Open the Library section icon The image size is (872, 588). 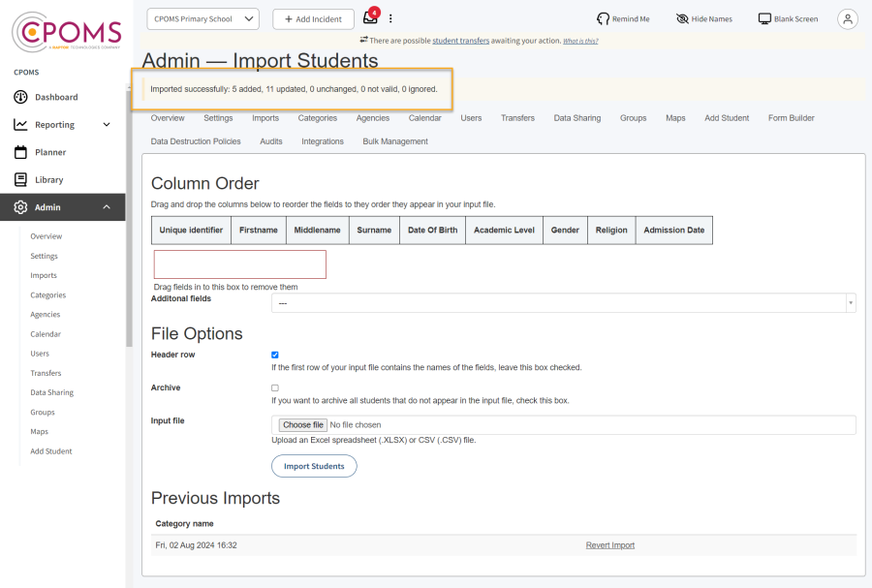click(21, 178)
